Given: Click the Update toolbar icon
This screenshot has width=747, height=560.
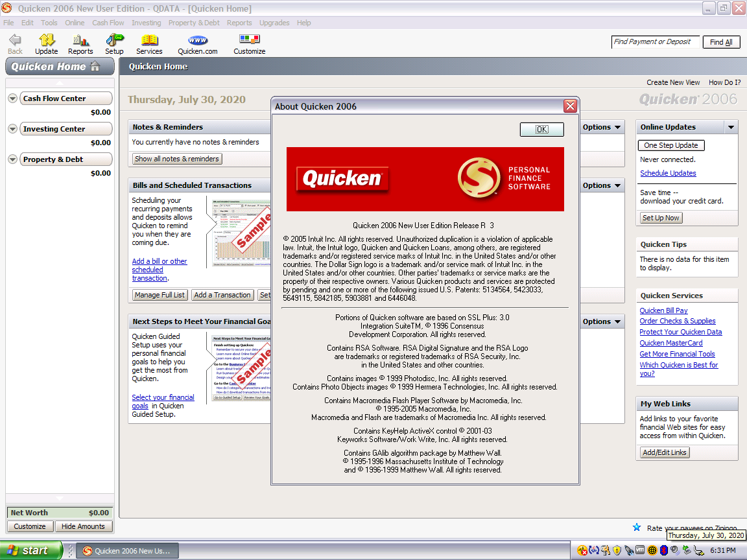Looking at the screenshot, I should pos(46,40).
